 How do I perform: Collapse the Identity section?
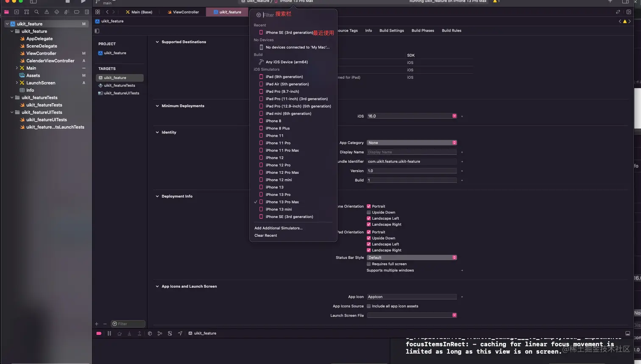(157, 132)
